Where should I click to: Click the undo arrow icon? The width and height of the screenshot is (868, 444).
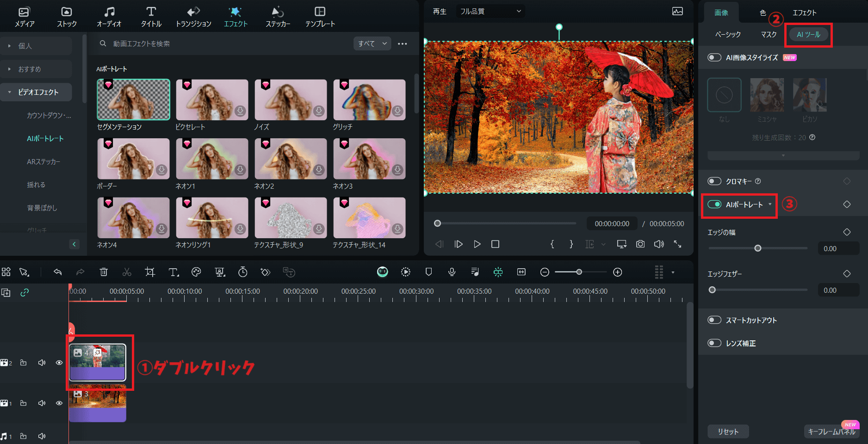(57, 272)
